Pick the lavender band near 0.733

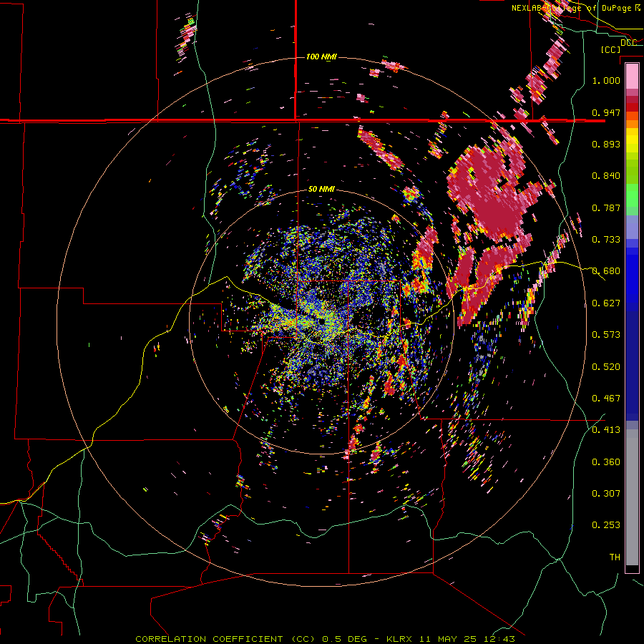[x=632, y=227]
